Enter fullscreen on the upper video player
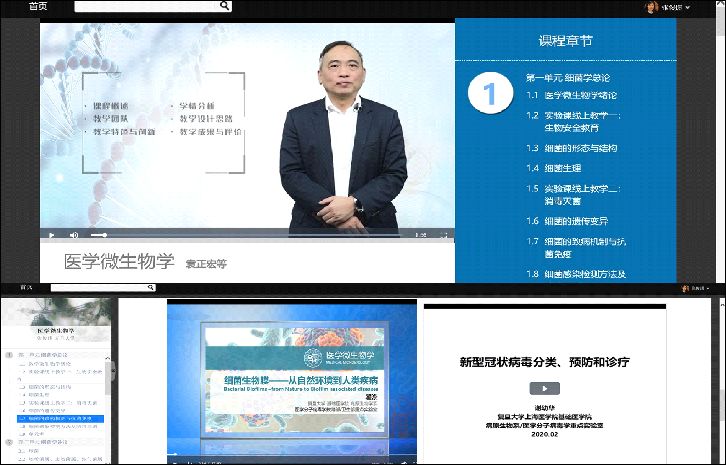 [443, 235]
